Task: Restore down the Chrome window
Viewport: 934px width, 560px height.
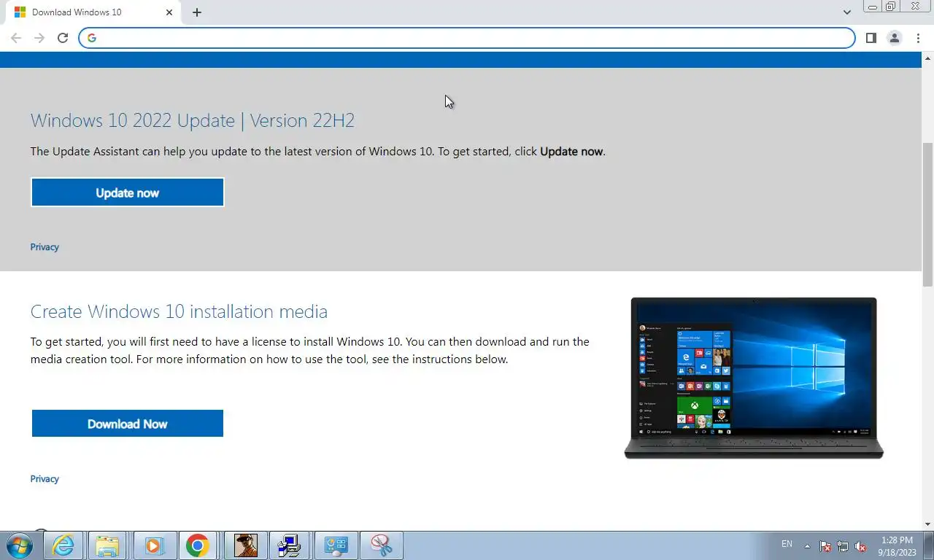Action: coord(891,7)
